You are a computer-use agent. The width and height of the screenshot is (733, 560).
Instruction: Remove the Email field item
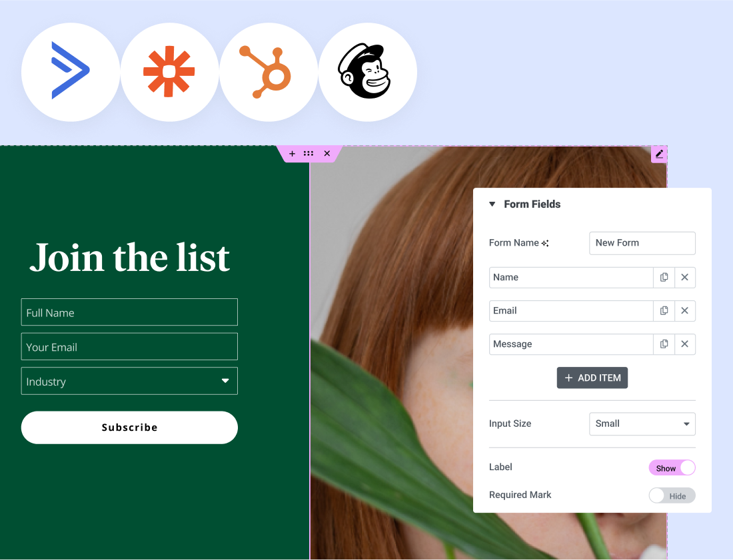[685, 310]
